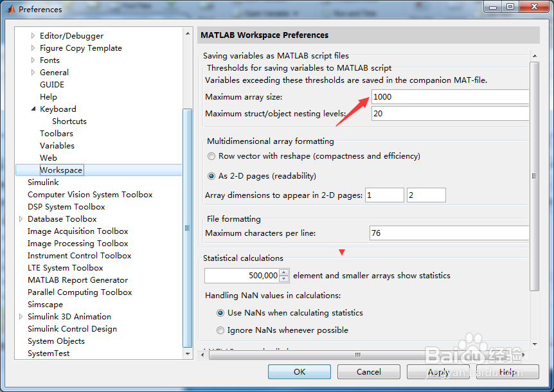This screenshot has width=554, height=392.
Task: Open System Objects preferences
Action: coord(56,341)
